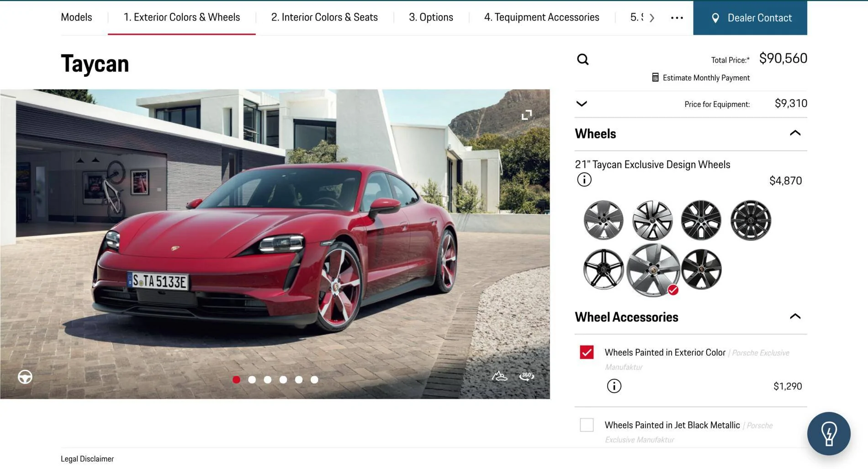
Task: Open 1. Exterior Colors & Wheels tab
Action: tap(182, 17)
